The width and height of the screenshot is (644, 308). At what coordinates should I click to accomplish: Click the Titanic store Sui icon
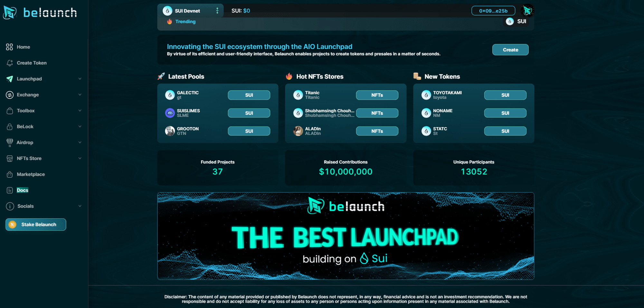coord(298,95)
